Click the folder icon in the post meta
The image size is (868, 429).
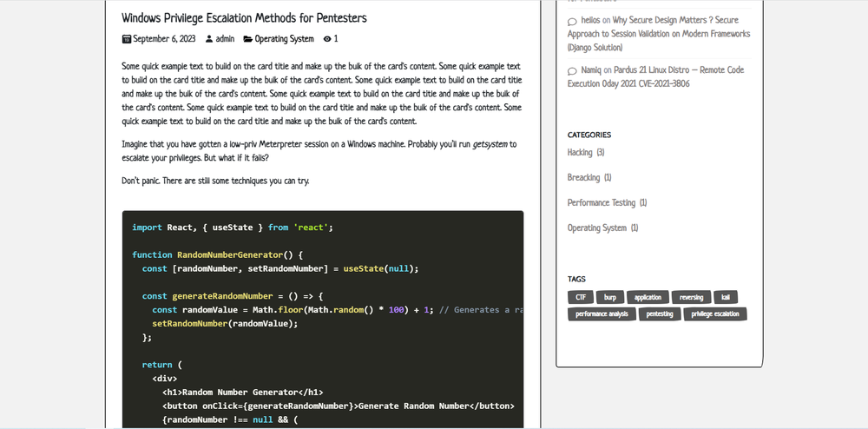[x=247, y=39]
